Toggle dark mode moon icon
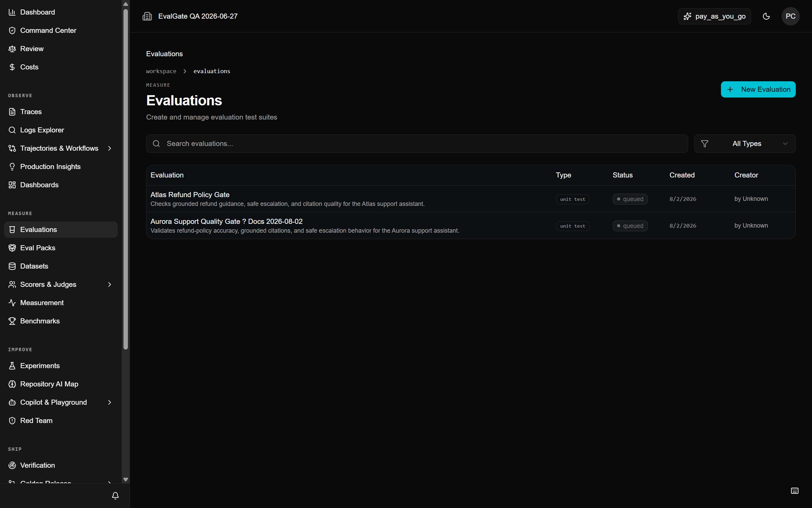Viewport: 812px width, 508px height. 766,16
